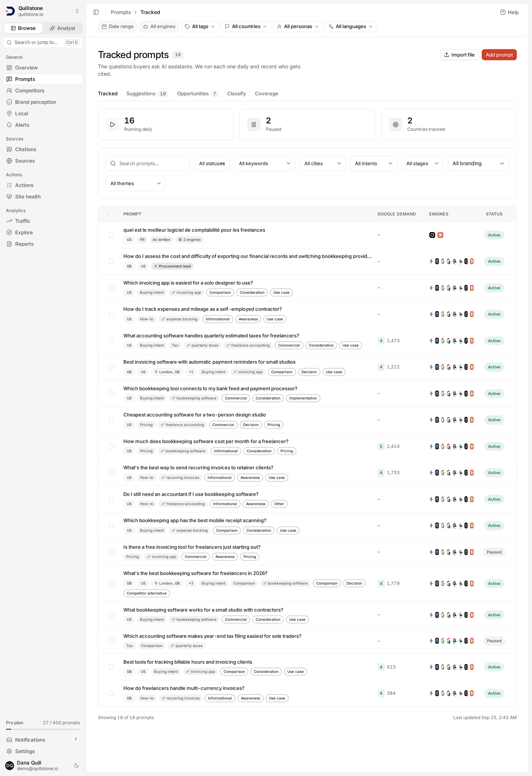Open Settings from the sidebar
Screen dimensions: 532x776
click(43, 751)
